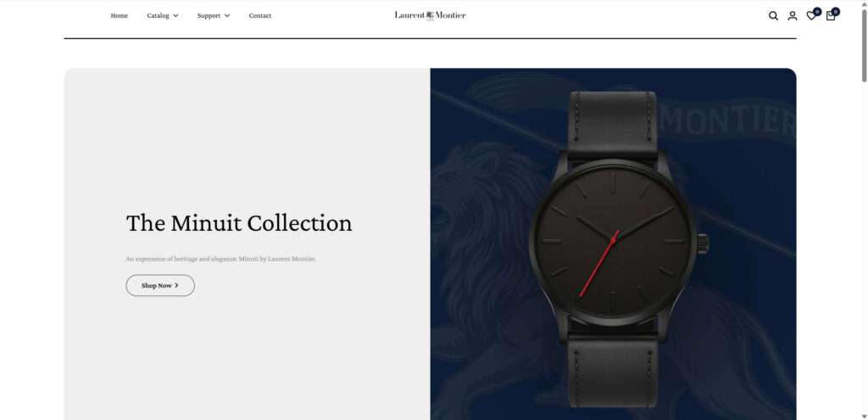Open the shopping bag cart icon

coord(831,16)
